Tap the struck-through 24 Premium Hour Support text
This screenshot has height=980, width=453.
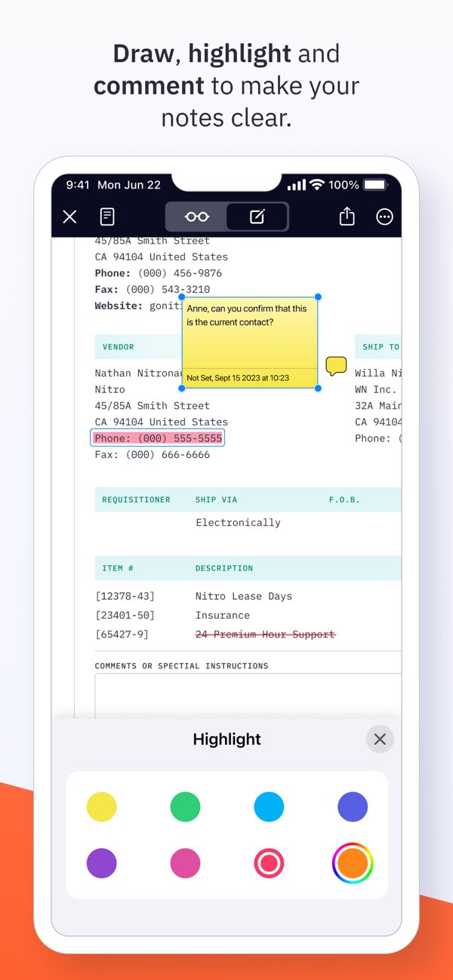[x=265, y=634]
